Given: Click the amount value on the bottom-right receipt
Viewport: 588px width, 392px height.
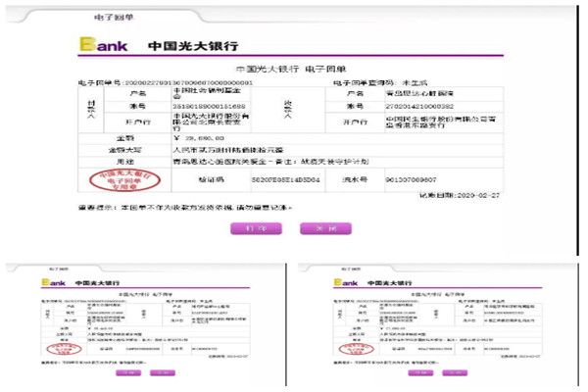Looking at the screenshot, I should [x=392, y=328].
